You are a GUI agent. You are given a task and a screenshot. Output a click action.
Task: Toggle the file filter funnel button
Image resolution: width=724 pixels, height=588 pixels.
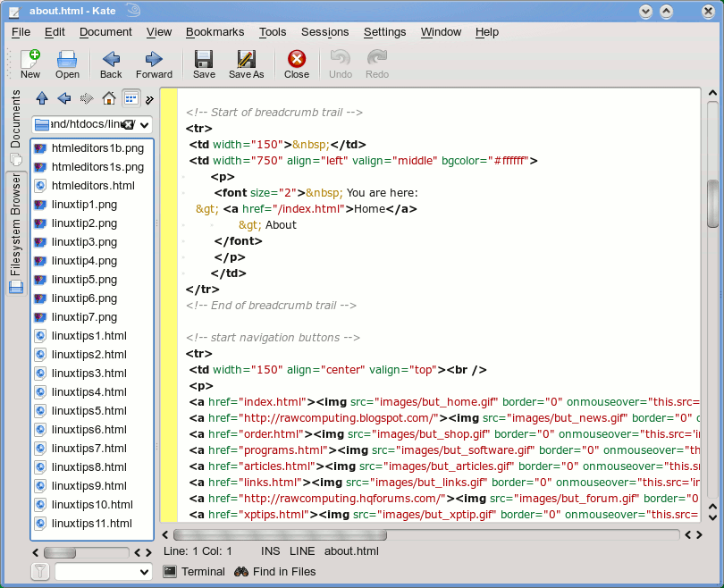[x=40, y=572]
